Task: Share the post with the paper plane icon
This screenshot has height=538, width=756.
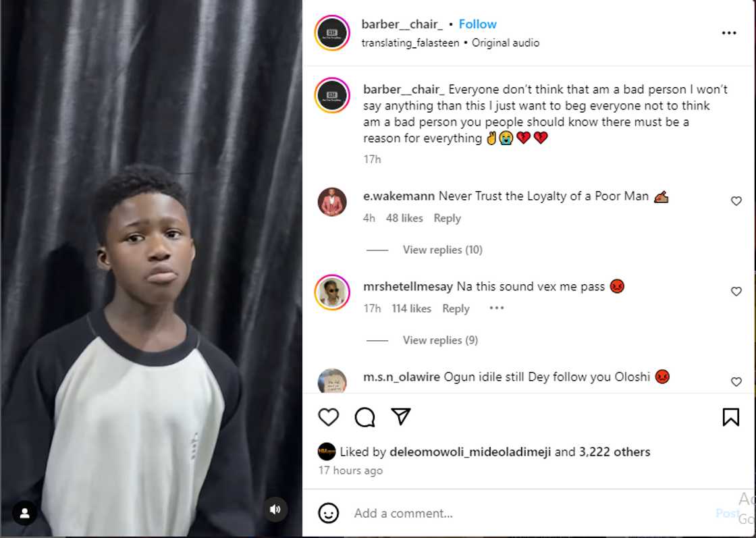Action: point(401,416)
